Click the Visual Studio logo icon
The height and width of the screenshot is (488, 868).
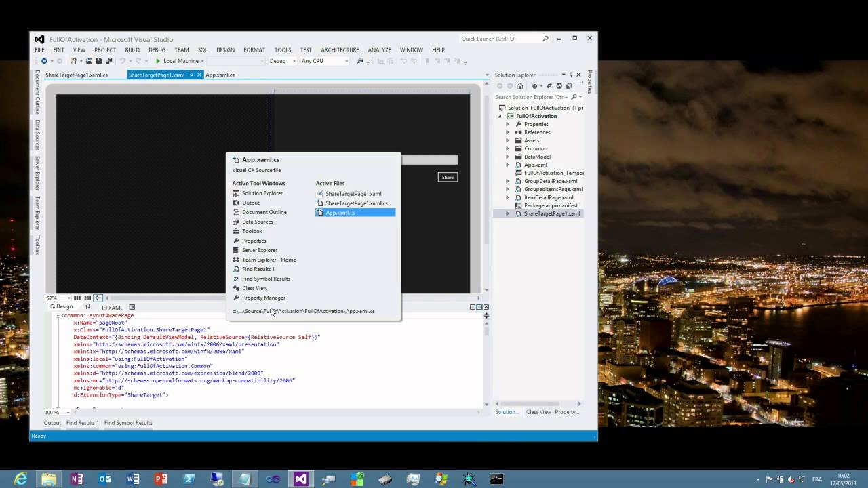click(40, 39)
